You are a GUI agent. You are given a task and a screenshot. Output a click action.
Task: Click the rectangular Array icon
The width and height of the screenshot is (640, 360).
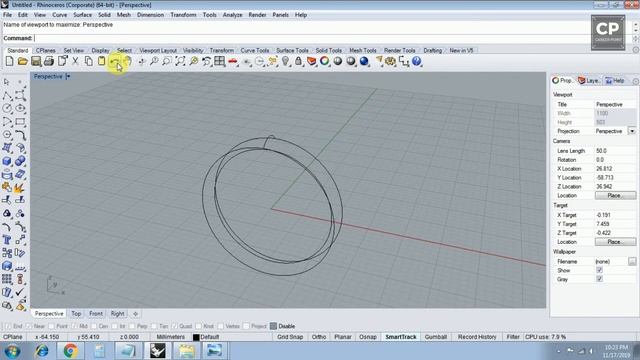click(x=7, y=279)
